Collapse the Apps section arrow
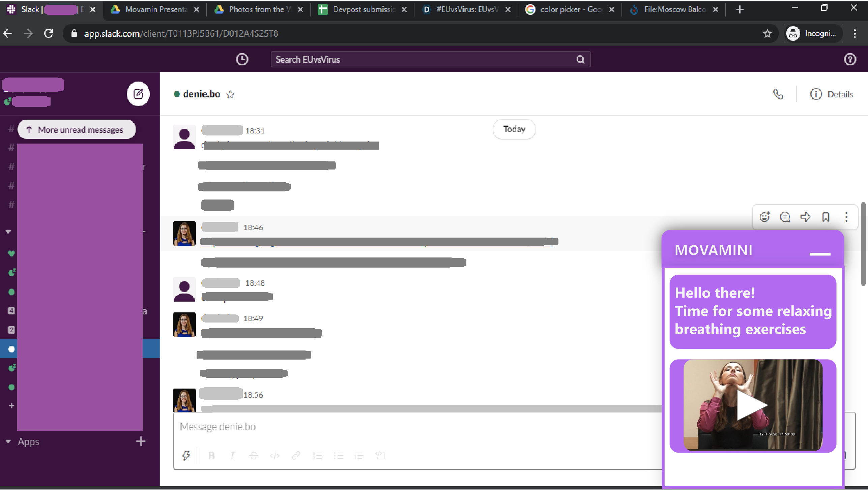The image size is (868, 490). [x=8, y=441]
